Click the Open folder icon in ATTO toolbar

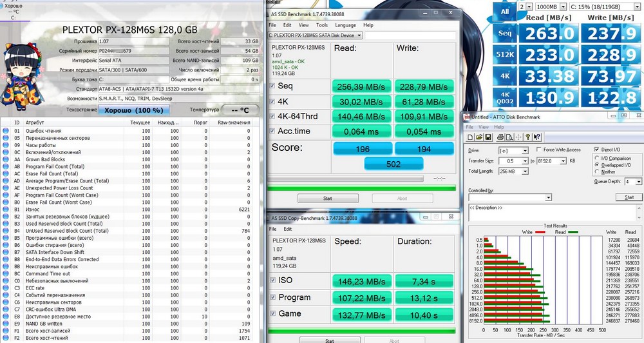point(479,137)
